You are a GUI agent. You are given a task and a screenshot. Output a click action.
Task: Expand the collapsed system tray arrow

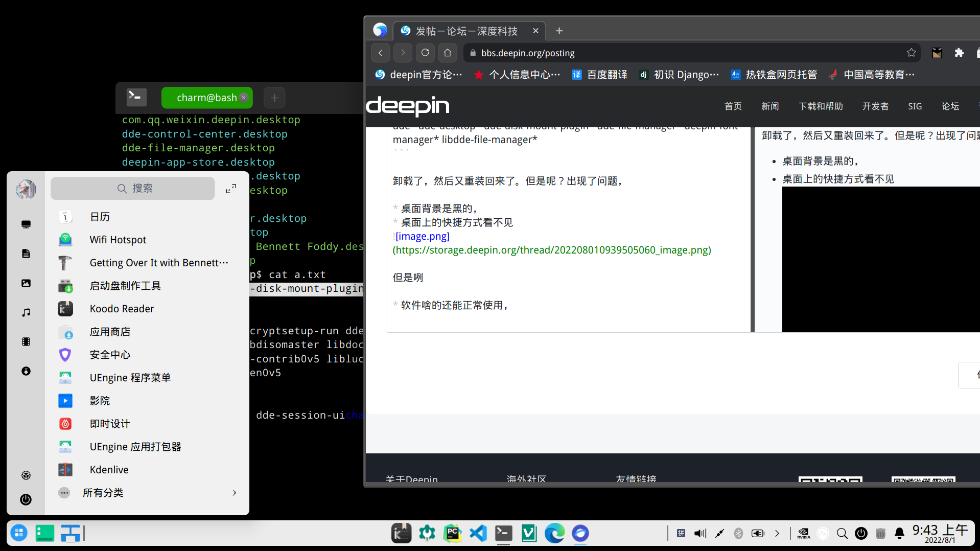[x=777, y=534]
